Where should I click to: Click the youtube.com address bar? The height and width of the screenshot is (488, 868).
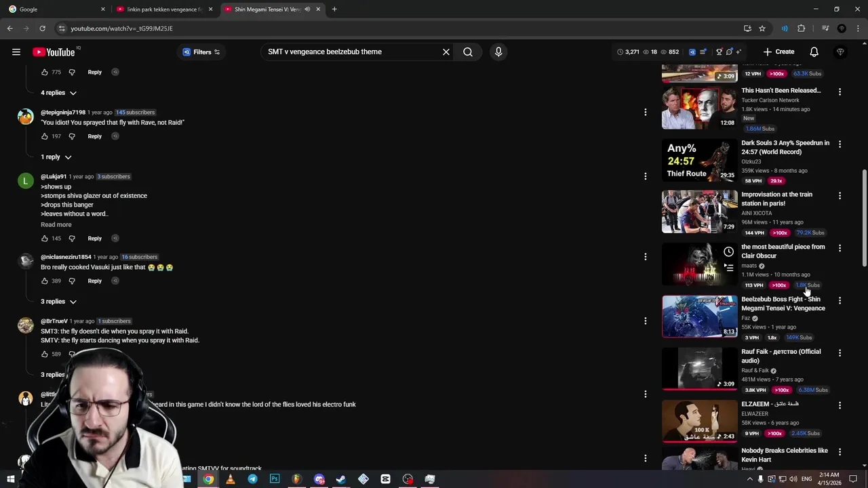point(400,28)
